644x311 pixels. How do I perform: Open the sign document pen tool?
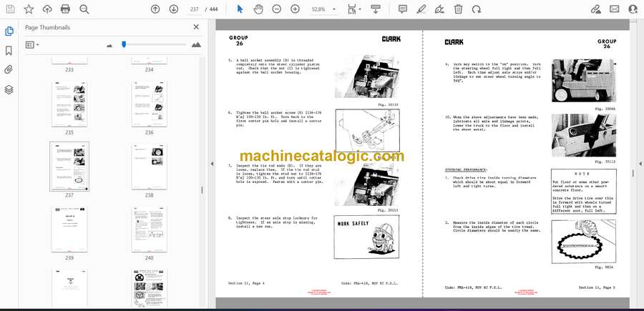(x=440, y=9)
